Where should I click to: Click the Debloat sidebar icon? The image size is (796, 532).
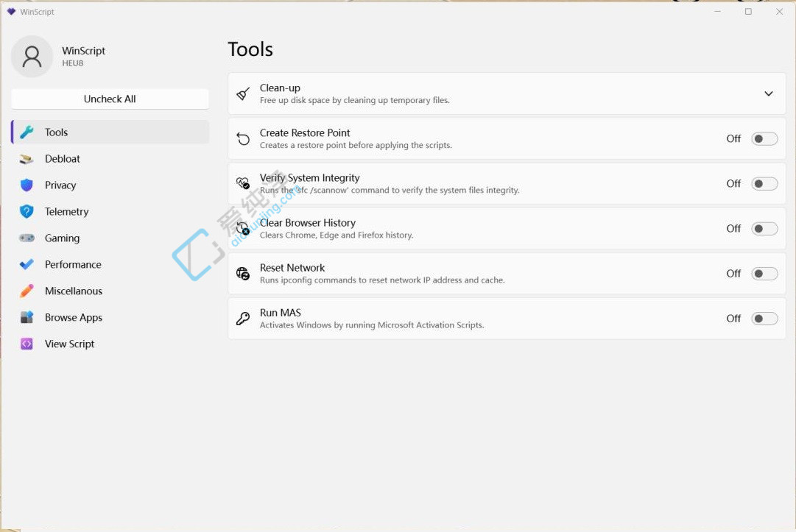pos(27,159)
